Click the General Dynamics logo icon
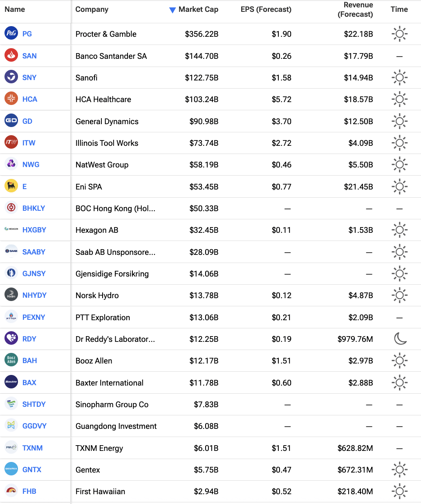The image size is (421, 504). coord(11,121)
